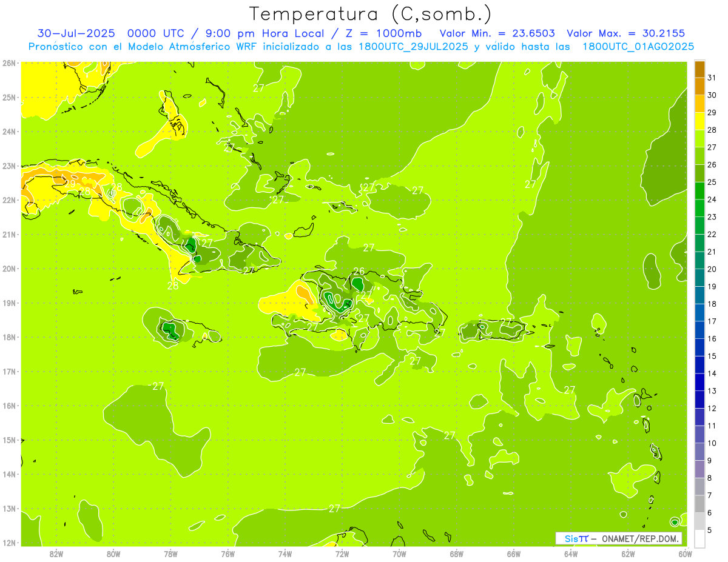This screenshot has width=728, height=562.
Task: Select the "Valor Min. = 23.6503" value
Action: pyautogui.click(x=497, y=33)
